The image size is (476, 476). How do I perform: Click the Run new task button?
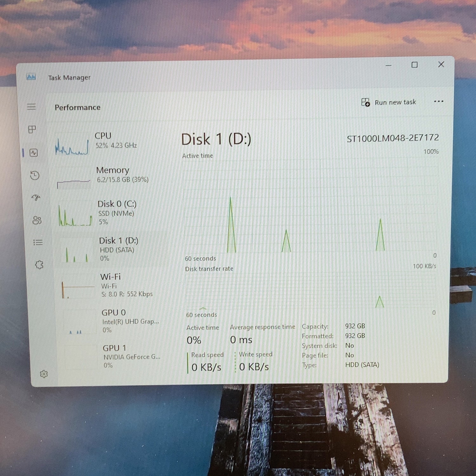388,102
